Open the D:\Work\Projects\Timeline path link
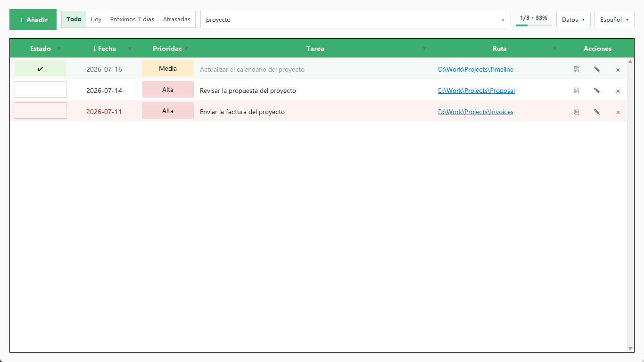The image size is (644, 362). (x=476, y=69)
